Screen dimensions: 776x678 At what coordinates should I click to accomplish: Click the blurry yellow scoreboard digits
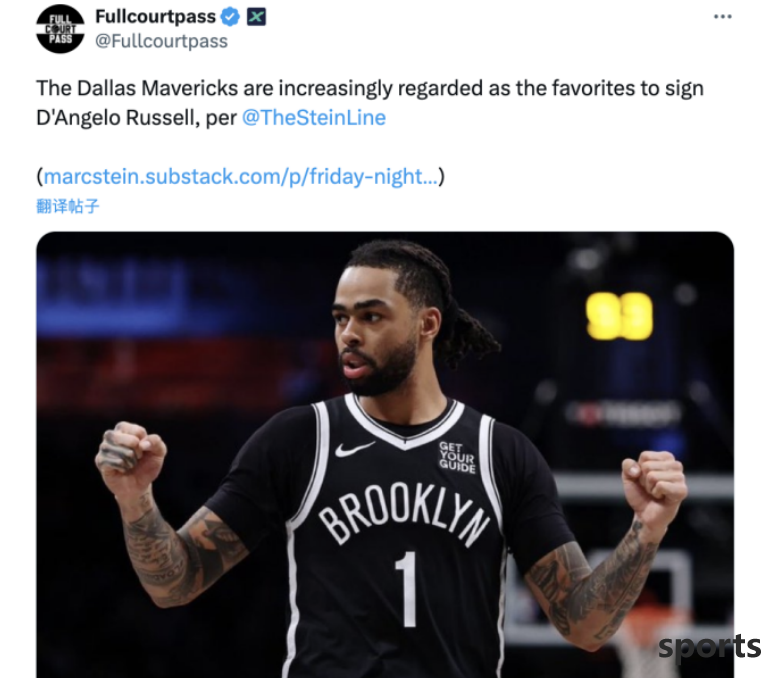619,316
